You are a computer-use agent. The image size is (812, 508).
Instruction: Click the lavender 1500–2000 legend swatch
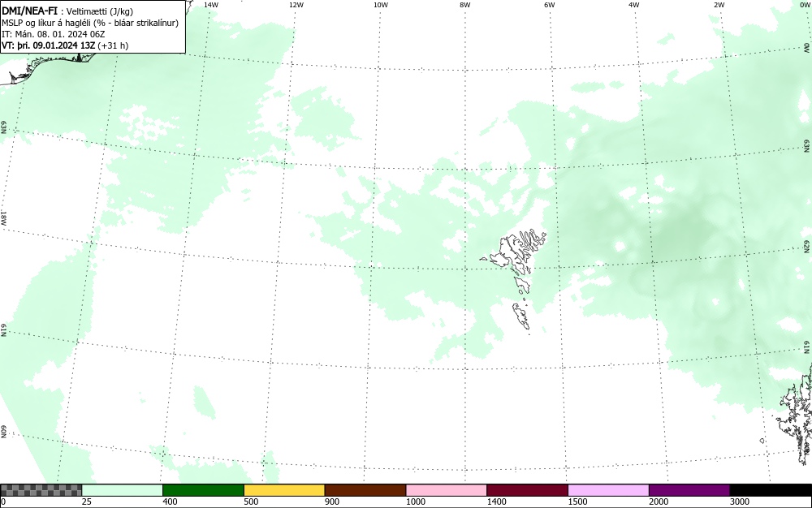click(x=608, y=490)
